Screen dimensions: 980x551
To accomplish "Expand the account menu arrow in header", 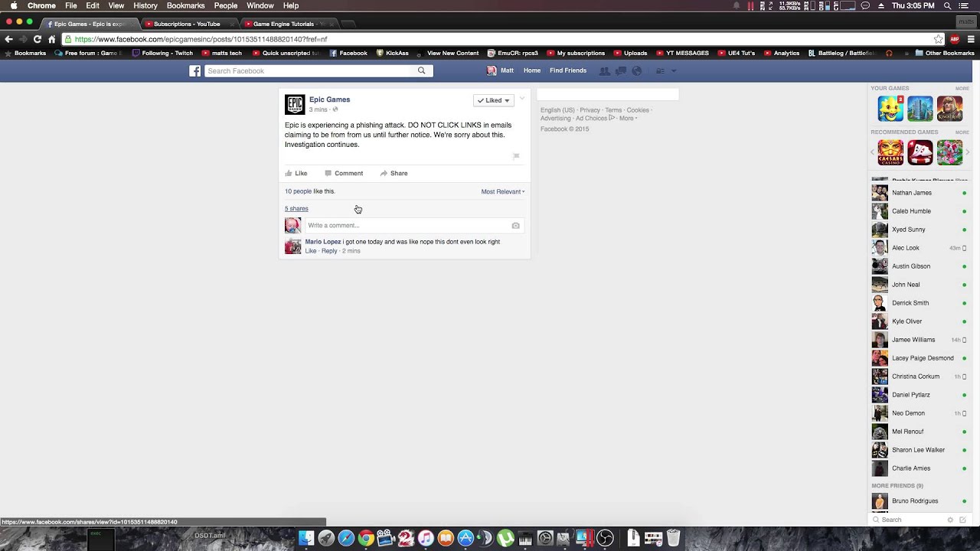I will pyautogui.click(x=674, y=70).
